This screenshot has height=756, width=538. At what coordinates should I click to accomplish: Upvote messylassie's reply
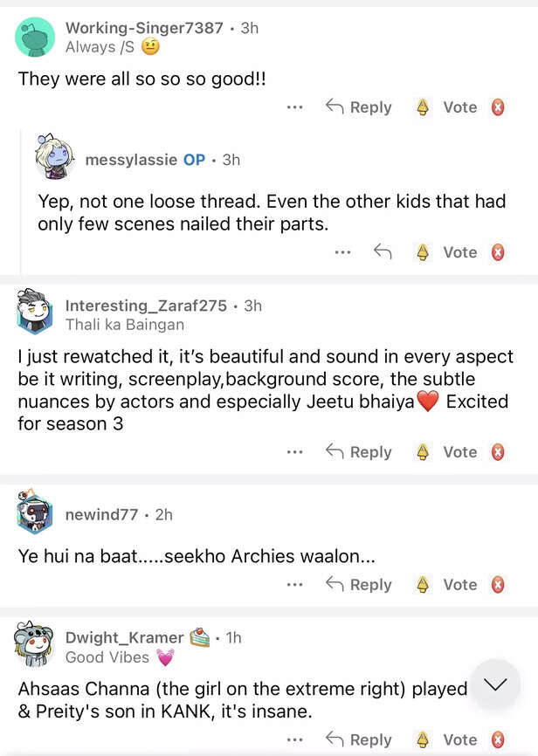coord(424,252)
